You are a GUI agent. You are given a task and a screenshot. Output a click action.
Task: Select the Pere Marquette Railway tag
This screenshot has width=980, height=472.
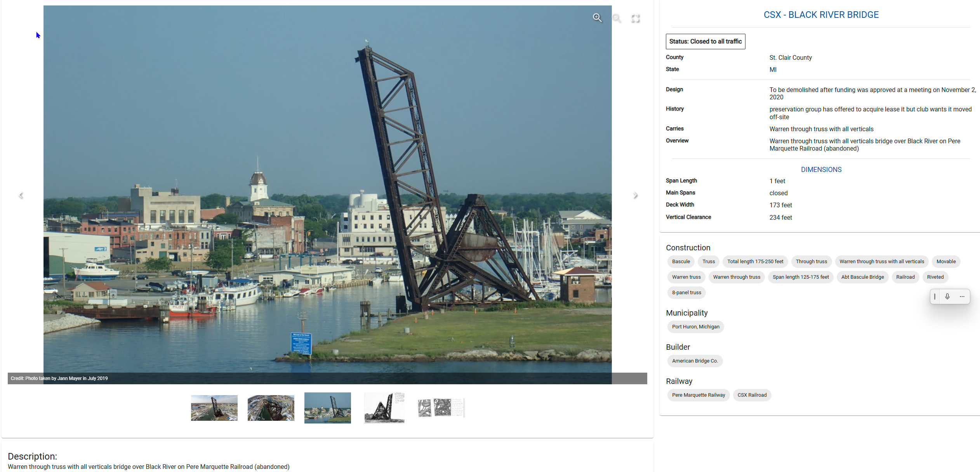[x=698, y=395]
